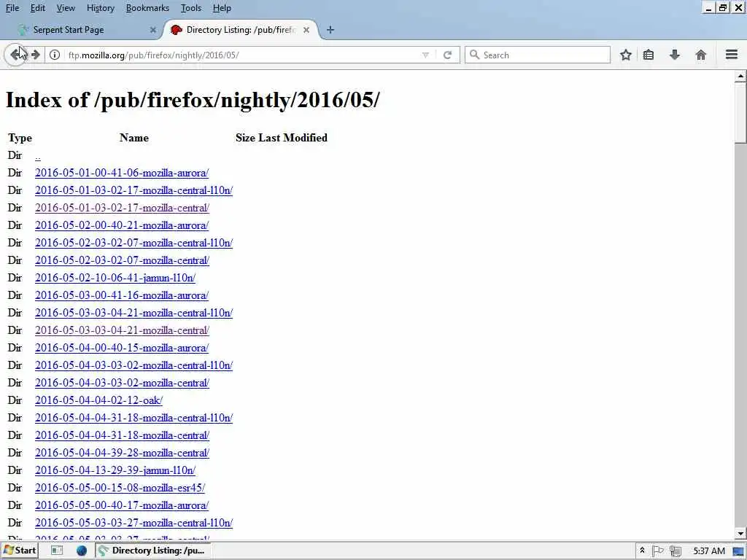Open 2016-05-03-00-41-16-mozilla-aurora folder
The height and width of the screenshot is (560, 747).
[122, 296]
